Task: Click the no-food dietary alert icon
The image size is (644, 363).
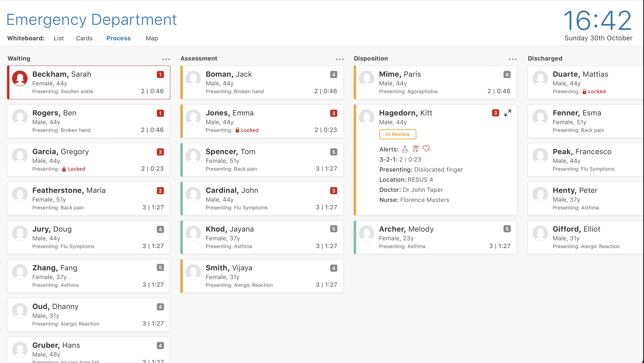Action: pos(416,149)
